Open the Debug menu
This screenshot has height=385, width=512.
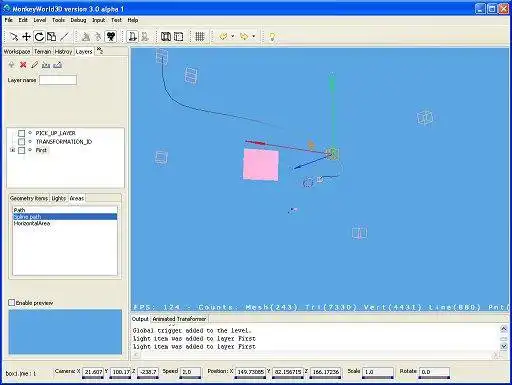click(78, 20)
